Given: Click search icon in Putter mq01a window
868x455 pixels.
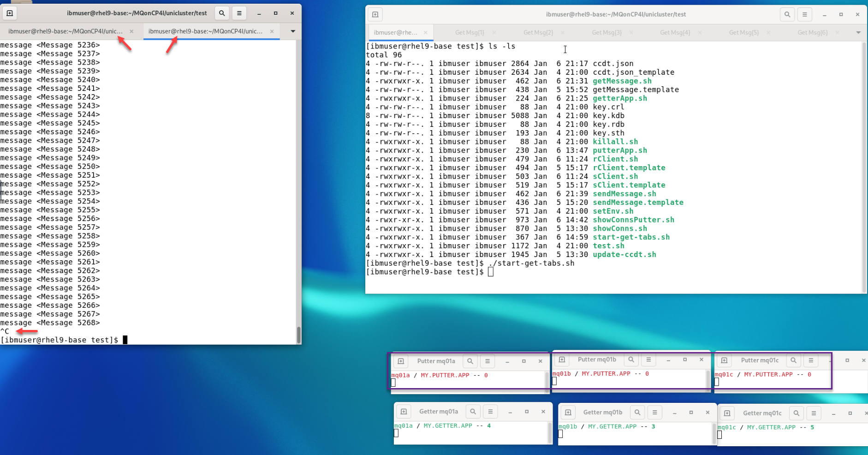Looking at the screenshot, I should click(x=470, y=361).
